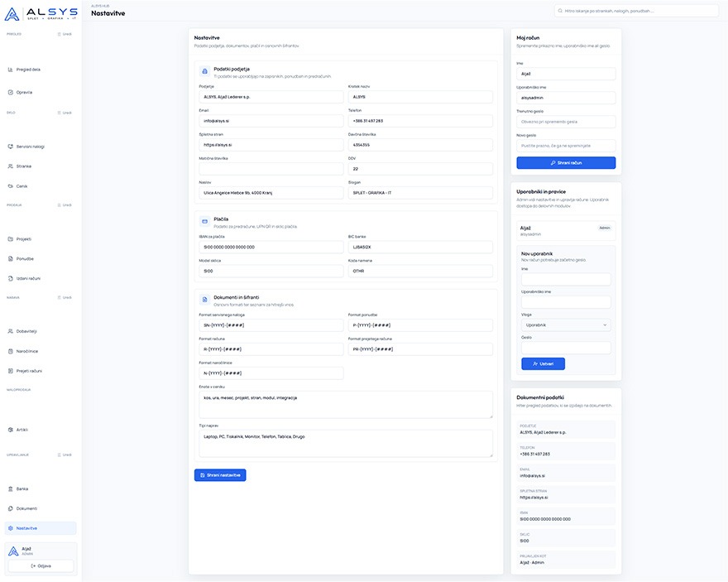The width and height of the screenshot is (728, 582).
Task: Click Uredi next to the NABAVA section
Action: [65, 298]
